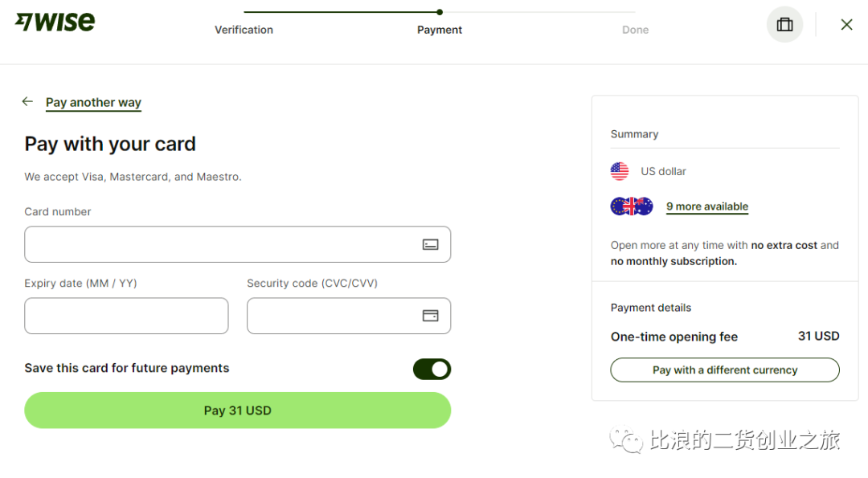Image resolution: width=868 pixels, height=478 pixels.
Task: Open the 9 more available link
Action: (x=707, y=206)
